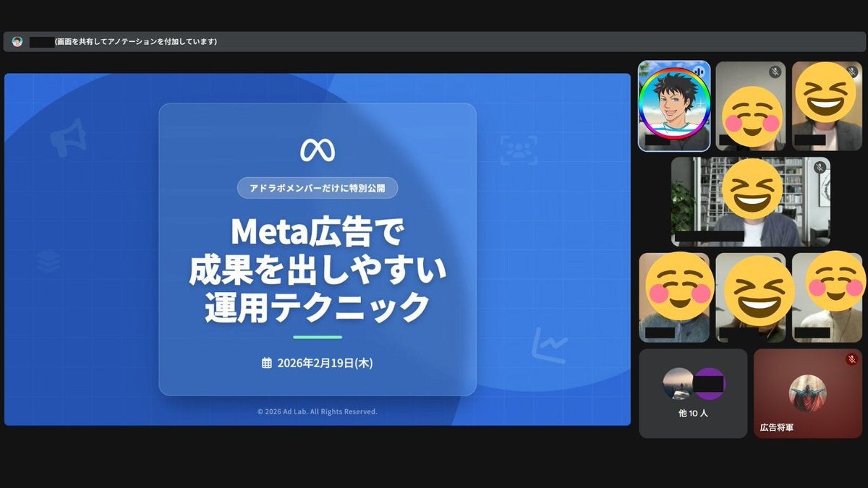
Task: Click the アドラボメンバーだけに特別公開 badge
Action: click(x=318, y=188)
